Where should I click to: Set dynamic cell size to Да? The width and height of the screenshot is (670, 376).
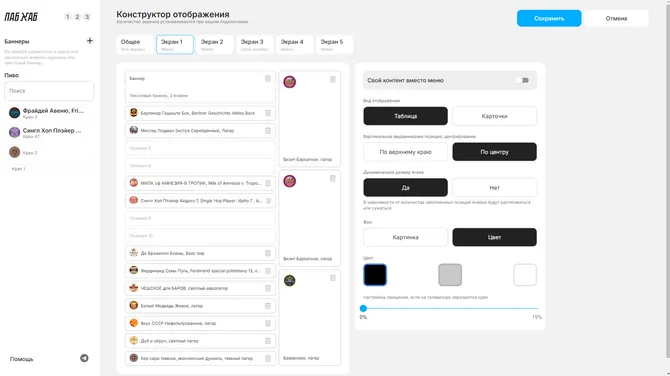tap(406, 188)
